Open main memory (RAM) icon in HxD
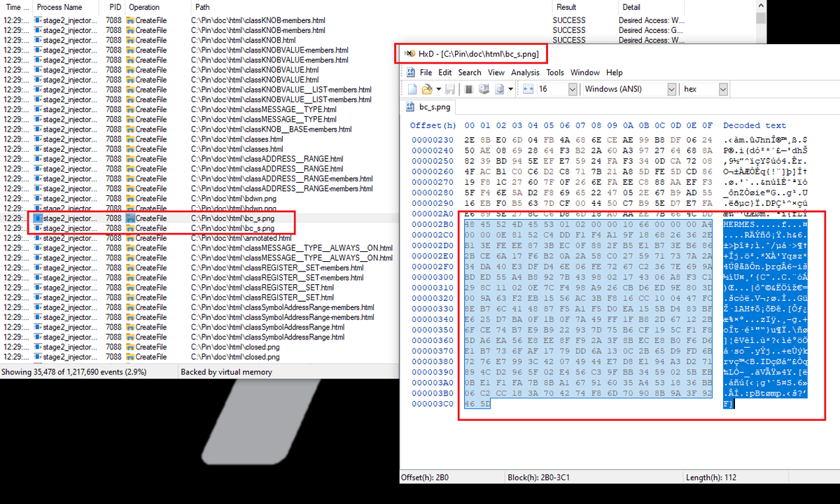 click(469, 89)
